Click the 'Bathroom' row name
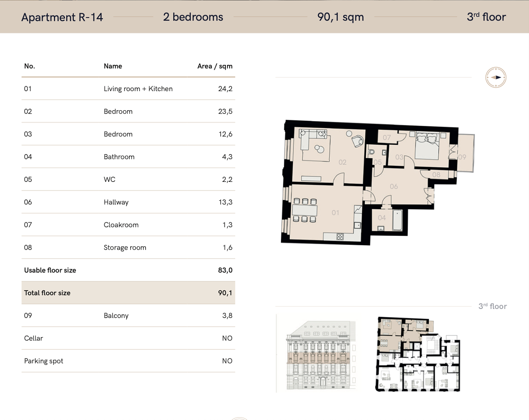The width and height of the screenshot is (529, 420). [x=119, y=157]
